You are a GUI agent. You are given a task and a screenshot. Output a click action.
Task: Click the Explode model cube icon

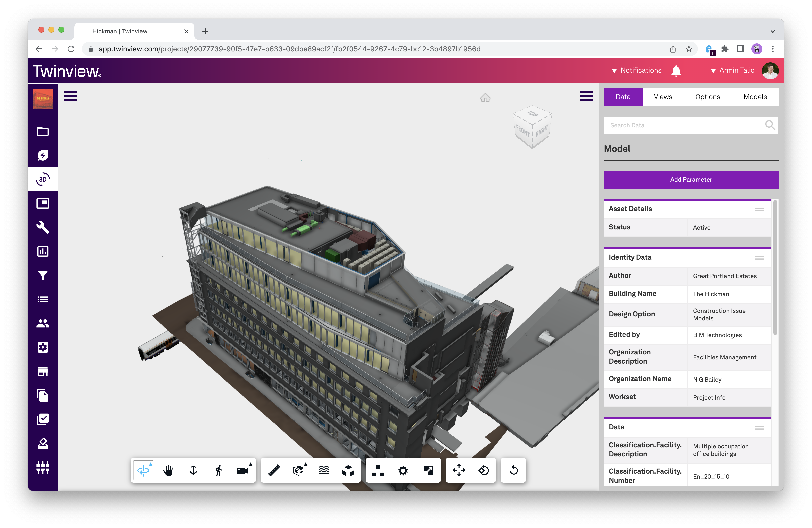pos(348,471)
